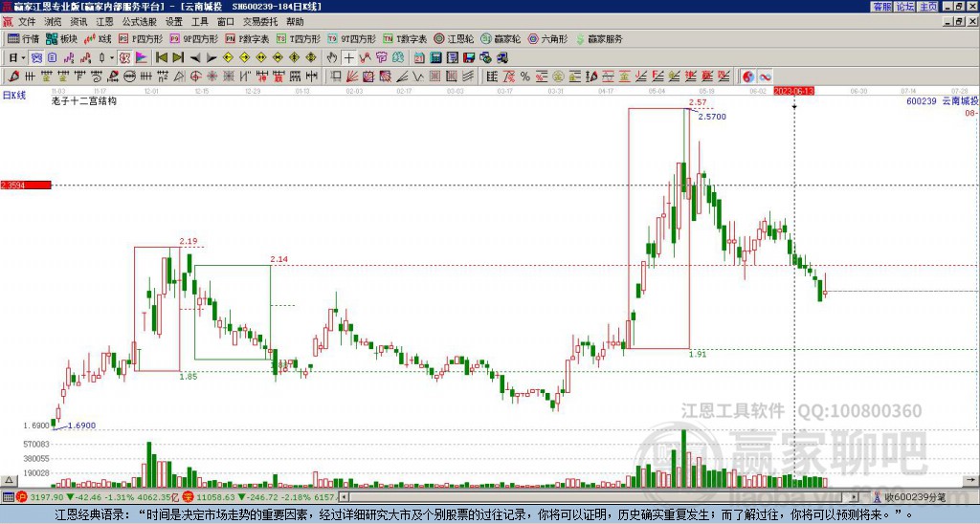Select the Gann fan lines tool
Viewport: 980px width, 524px height.
tap(352, 76)
